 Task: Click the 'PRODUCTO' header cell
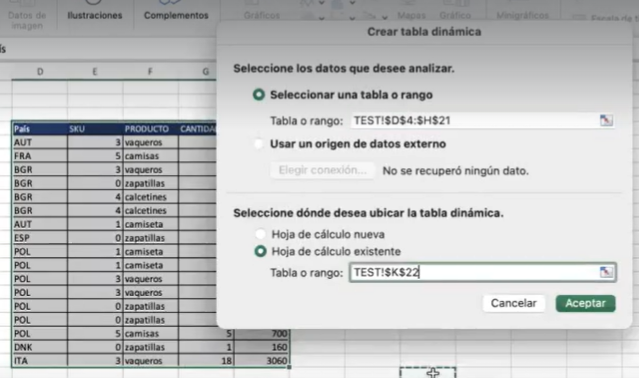[150, 129]
